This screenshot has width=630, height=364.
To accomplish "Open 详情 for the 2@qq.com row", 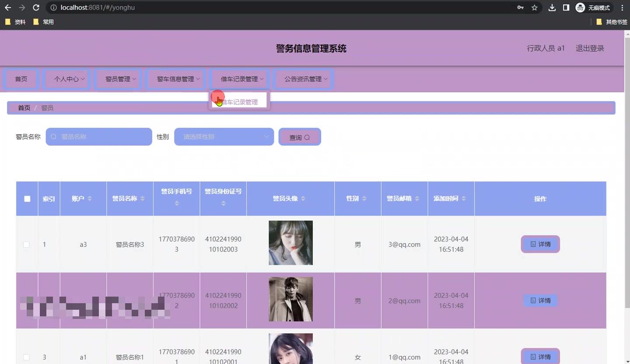I will [x=540, y=301].
